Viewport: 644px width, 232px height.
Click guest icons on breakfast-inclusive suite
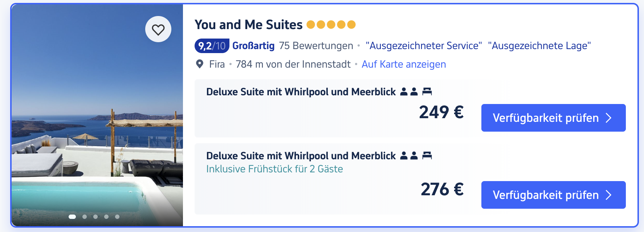409,156
